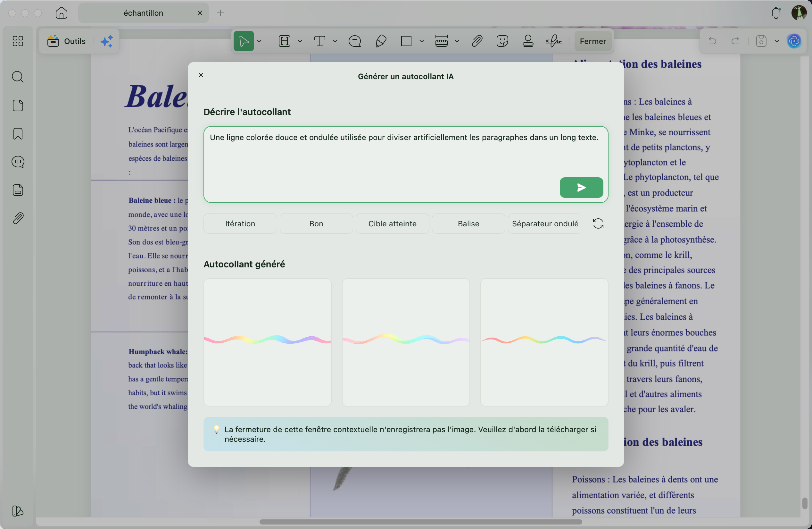Expand the shape tool dropdown arrow
Image resolution: width=812 pixels, height=529 pixels.
(x=422, y=41)
